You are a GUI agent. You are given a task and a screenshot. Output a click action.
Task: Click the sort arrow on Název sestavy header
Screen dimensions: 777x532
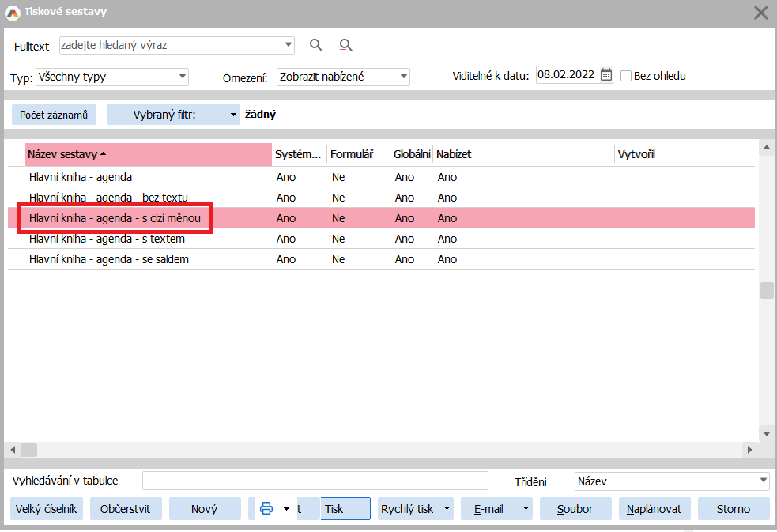point(104,154)
